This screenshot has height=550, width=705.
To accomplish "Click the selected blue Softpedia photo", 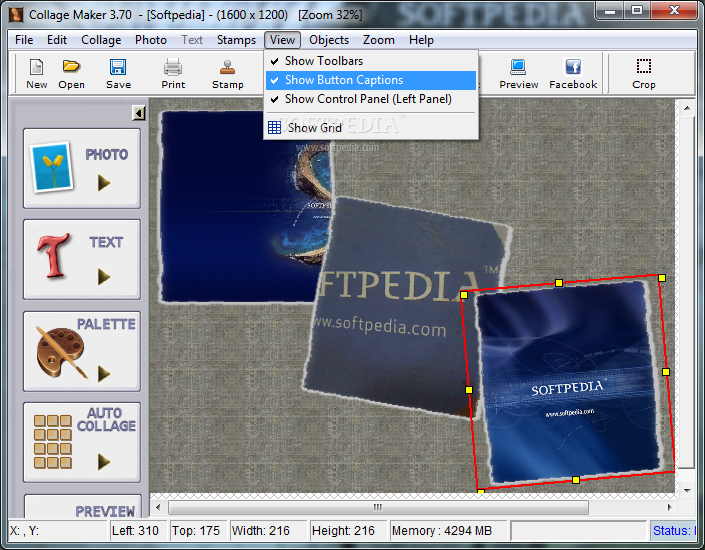I will click(567, 382).
